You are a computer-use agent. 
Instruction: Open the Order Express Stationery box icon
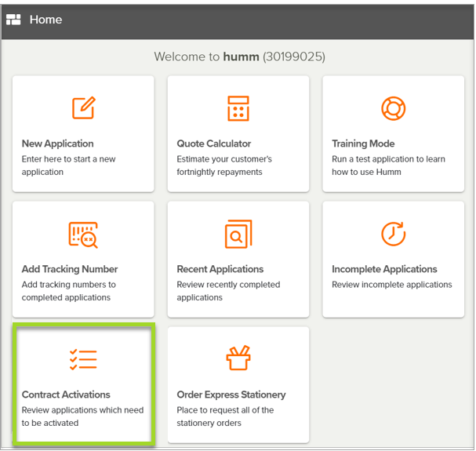coord(238,358)
